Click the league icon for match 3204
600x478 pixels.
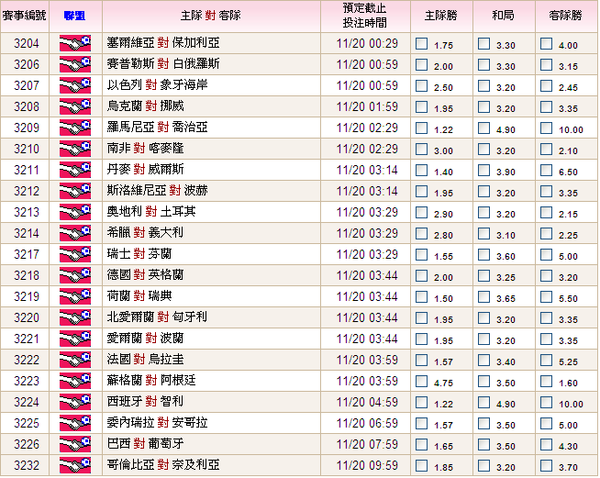tap(75, 43)
